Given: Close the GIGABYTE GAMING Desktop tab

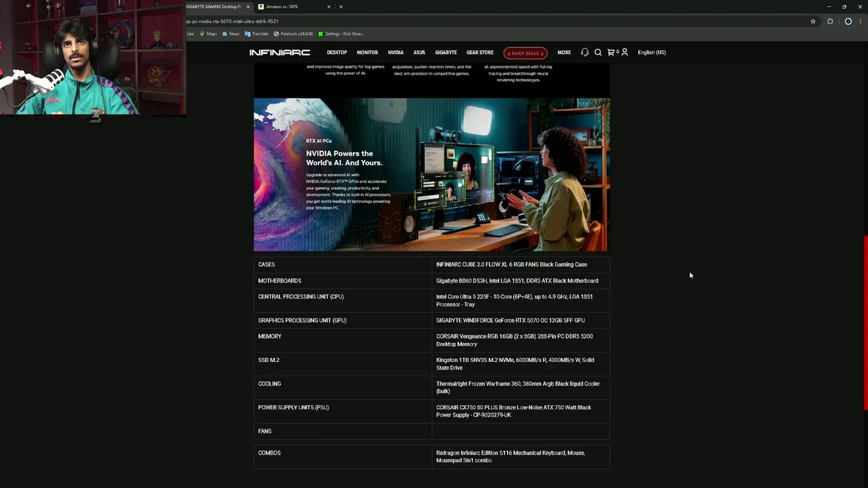Looking at the screenshot, I should point(248,7).
